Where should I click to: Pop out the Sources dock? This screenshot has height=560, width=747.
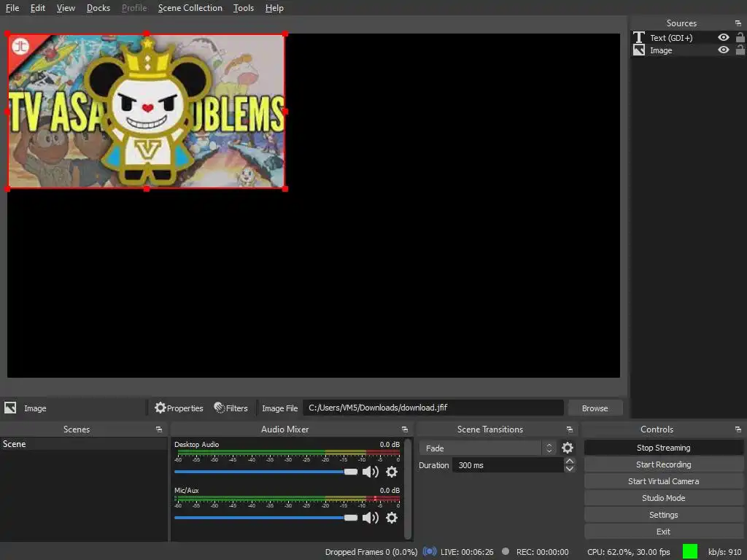[738, 23]
